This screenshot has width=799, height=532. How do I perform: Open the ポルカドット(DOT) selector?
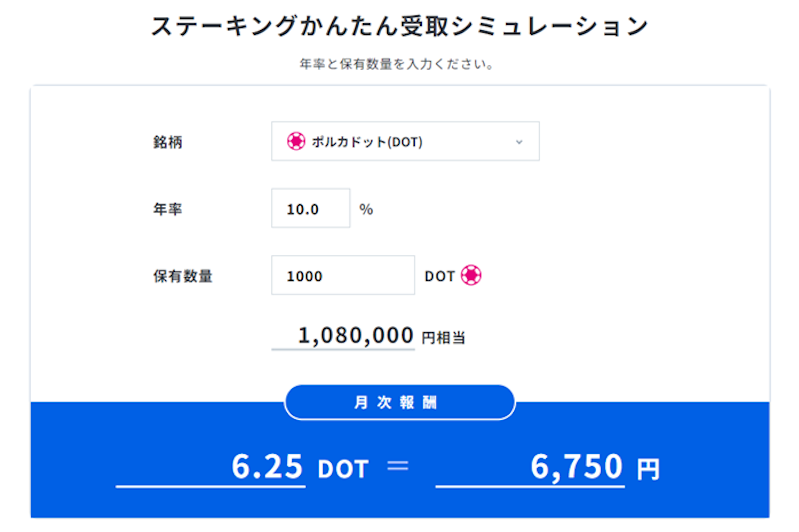pos(405,141)
